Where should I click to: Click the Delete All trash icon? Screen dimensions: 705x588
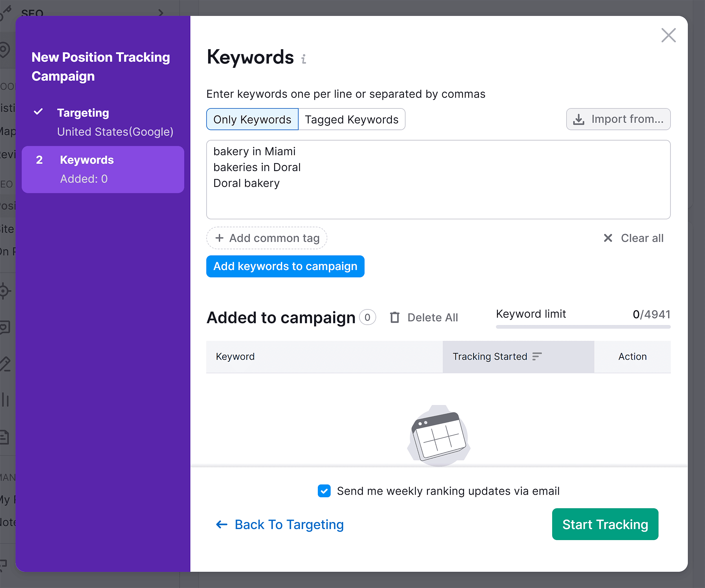point(395,317)
